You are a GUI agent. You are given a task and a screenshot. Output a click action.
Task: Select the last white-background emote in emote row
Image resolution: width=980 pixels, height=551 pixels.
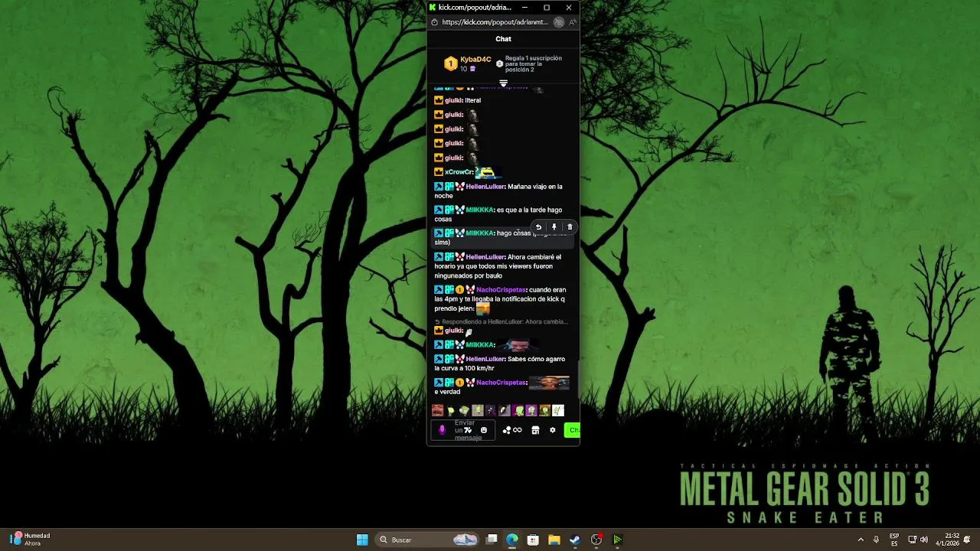[558, 411]
